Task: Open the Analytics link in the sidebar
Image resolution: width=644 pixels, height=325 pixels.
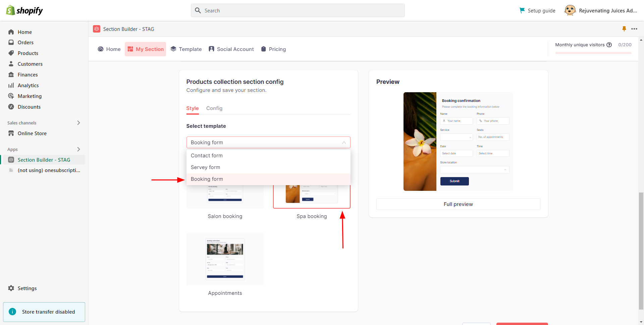Action: (28, 86)
